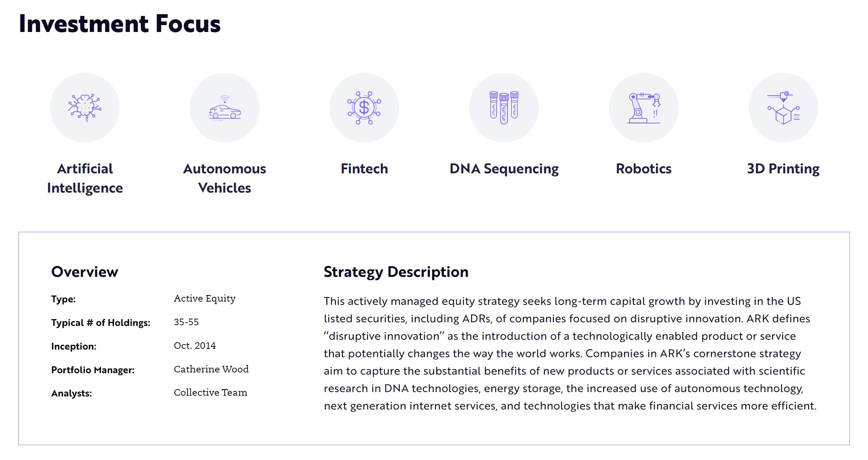Screen dimensions: 868x460
Task: Select the Catherine Wood portfolio manager name
Action: tap(211, 369)
